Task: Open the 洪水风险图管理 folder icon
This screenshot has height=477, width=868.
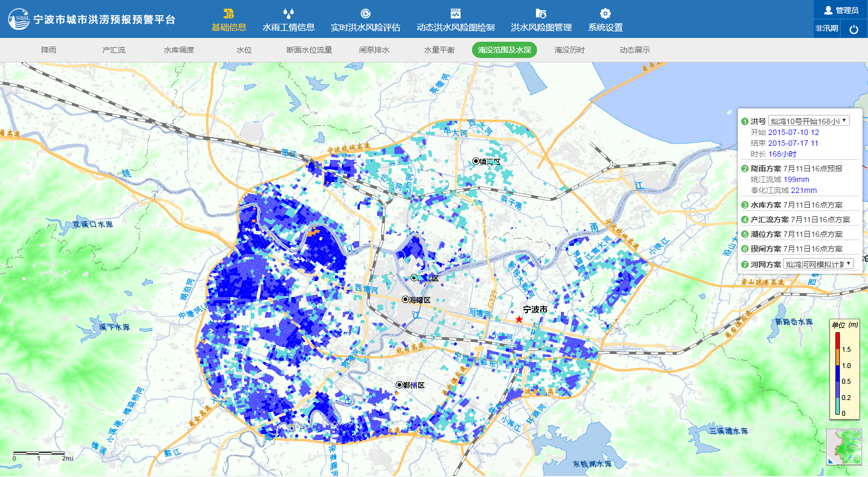Action: 541,14
